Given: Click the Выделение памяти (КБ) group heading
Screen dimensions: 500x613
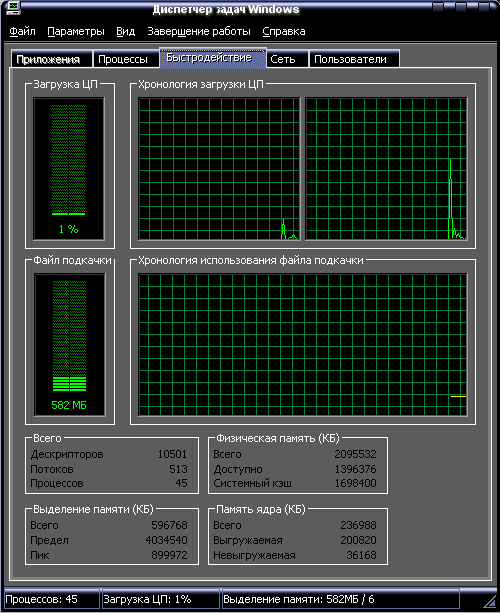Looking at the screenshot, I should coord(93,509).
